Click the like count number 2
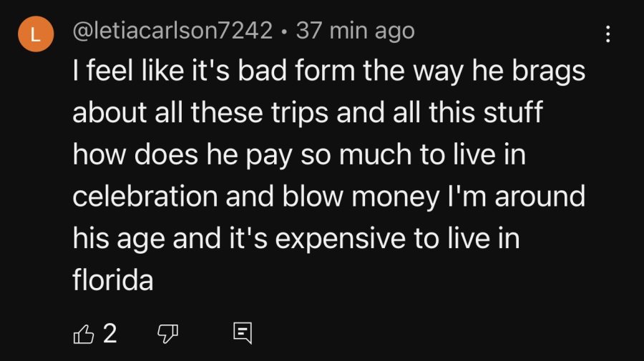This screenshot has width=644, height=361. [x=110, y=333]
